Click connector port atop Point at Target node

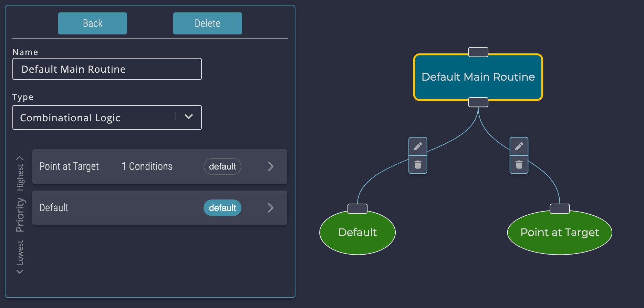[560, 209]
